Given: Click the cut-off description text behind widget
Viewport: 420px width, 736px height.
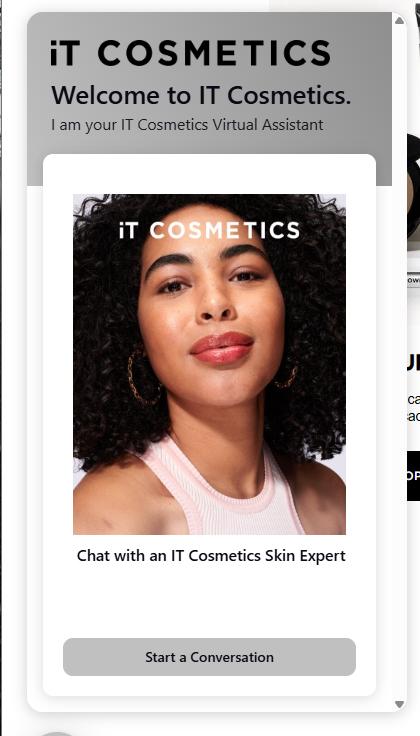Looking at the screenshot, I should tap(413, 407).
